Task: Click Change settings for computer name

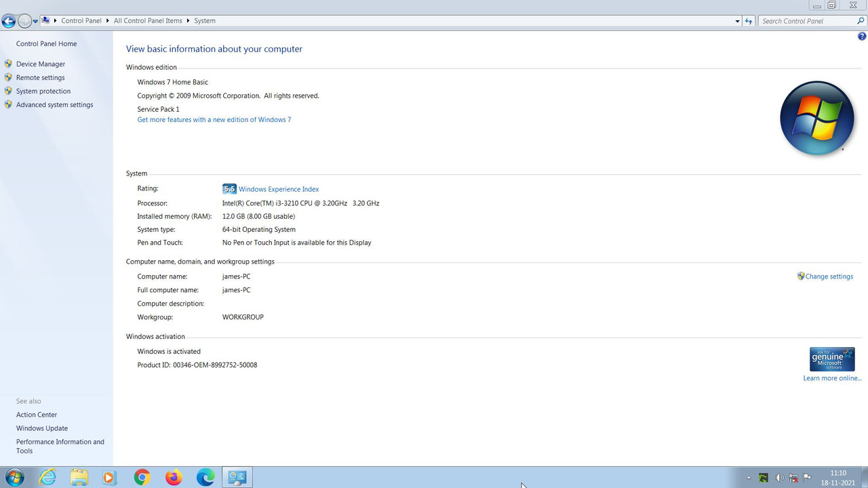Action: (x=829, y=277)
